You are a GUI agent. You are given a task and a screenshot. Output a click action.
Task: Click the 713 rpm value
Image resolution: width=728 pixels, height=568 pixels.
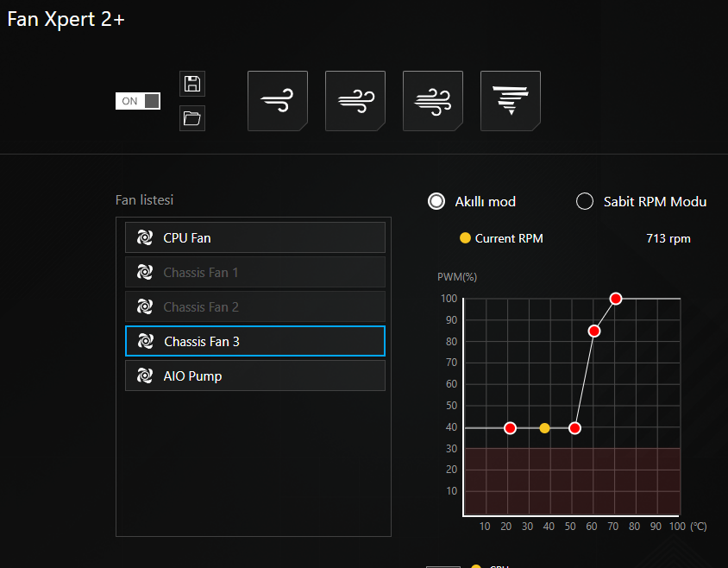point(668,238)
